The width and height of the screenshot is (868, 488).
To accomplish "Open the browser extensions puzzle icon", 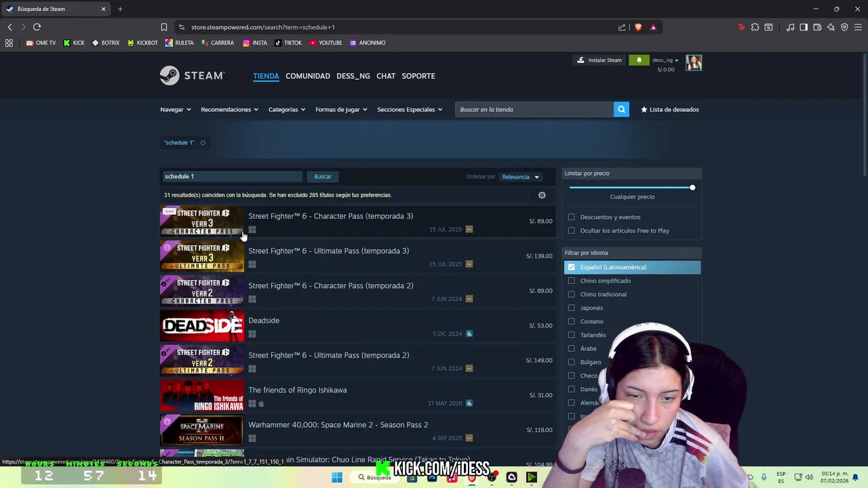I will (x=755, y=27).
